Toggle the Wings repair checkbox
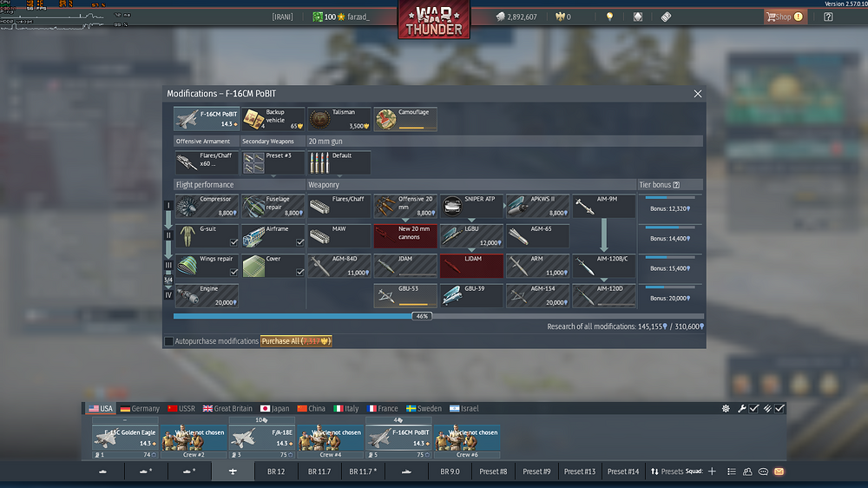The width and height of the screenshot is (868, 488). click(233, 272)
